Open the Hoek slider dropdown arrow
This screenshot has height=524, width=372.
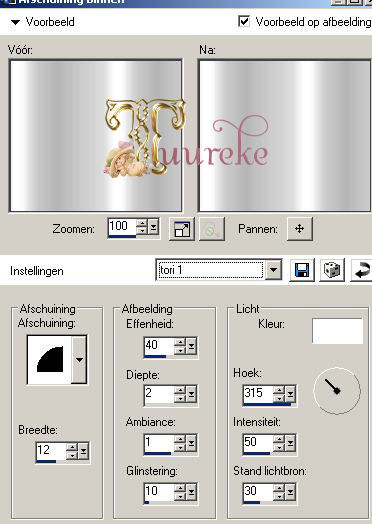click(290, 394)
